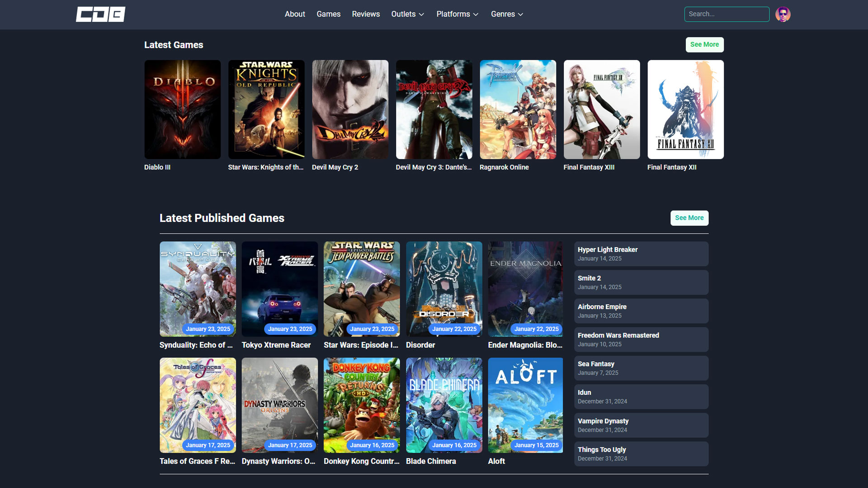Open the Airborne Empire list entry

point(641,311)
